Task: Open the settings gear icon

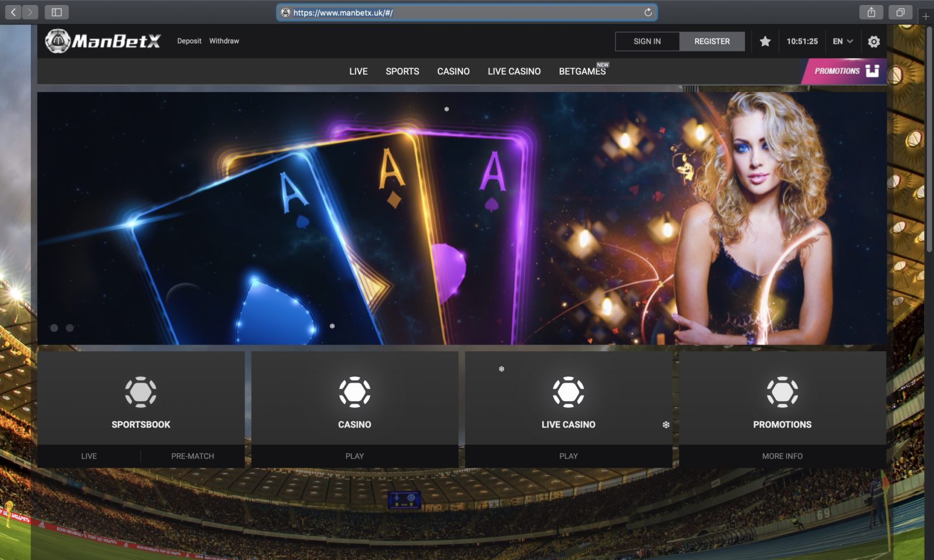Action: pos(874,41)
